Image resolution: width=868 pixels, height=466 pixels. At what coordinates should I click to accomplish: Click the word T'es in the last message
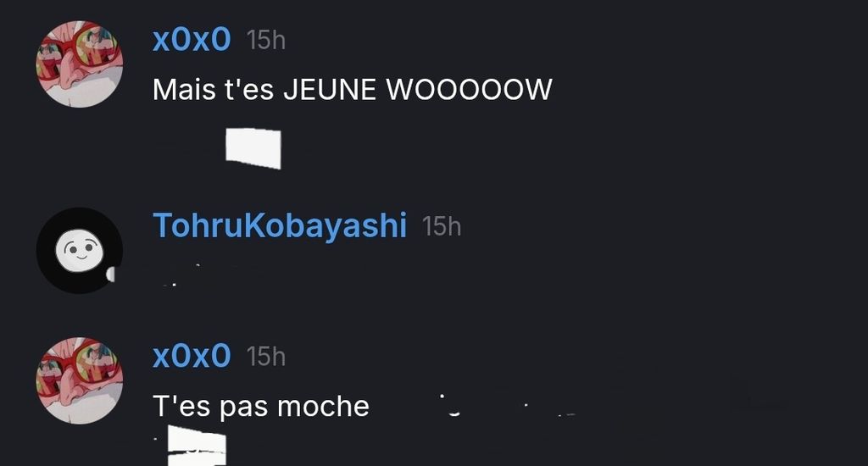point(181,407)
